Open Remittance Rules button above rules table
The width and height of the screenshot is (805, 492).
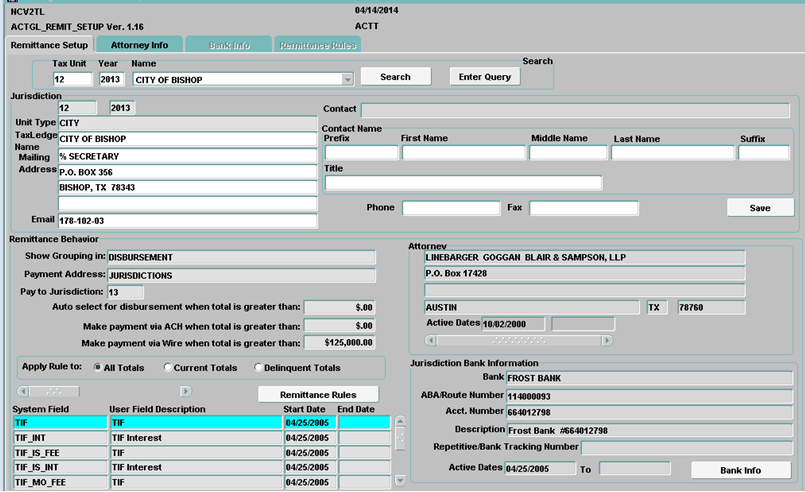318,394
